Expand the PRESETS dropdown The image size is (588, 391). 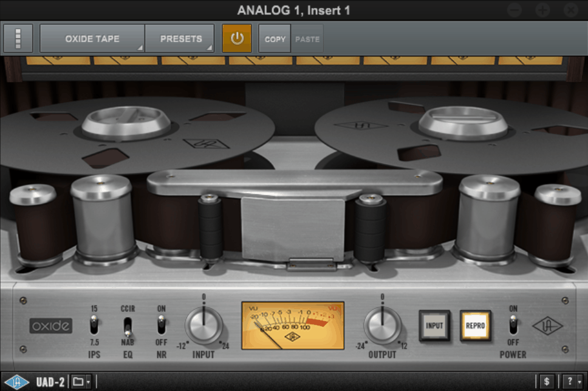(180, 38)
